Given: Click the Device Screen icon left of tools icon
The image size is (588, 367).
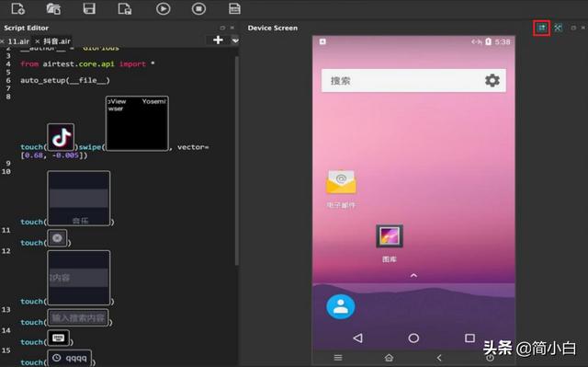Looking at the screenshot, I should tap(541, 28).
